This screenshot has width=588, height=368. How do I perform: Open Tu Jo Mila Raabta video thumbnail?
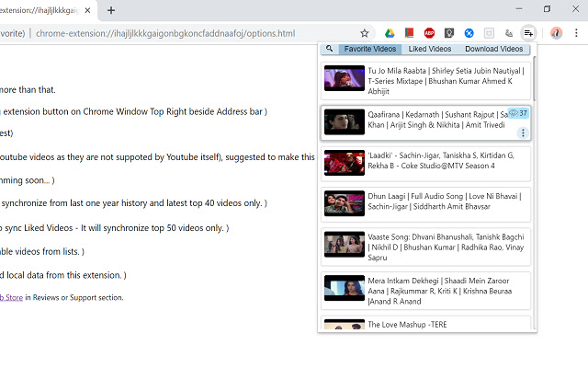point(344,78)
